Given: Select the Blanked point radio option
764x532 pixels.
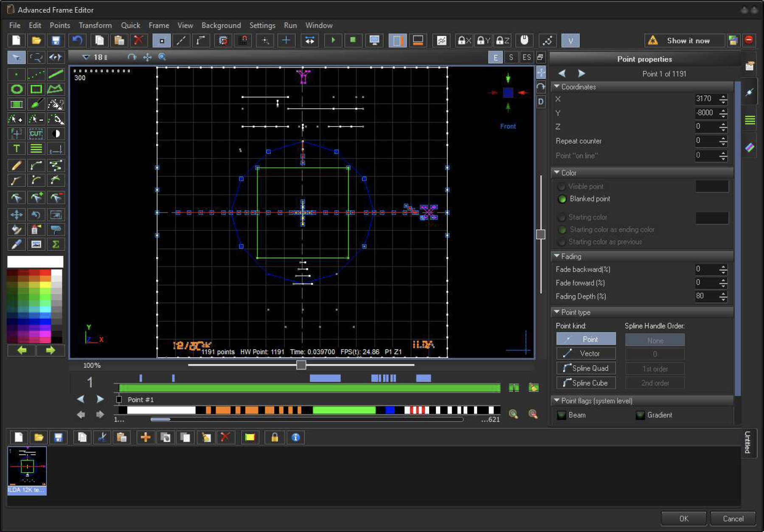Looking at the screenshot, I should (562, 199).
